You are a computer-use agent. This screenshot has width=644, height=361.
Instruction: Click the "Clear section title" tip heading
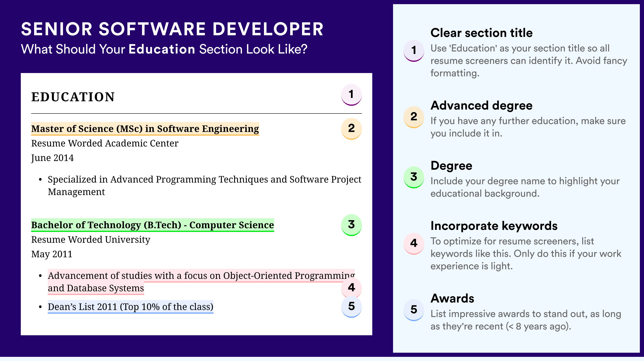coord(482,33)
